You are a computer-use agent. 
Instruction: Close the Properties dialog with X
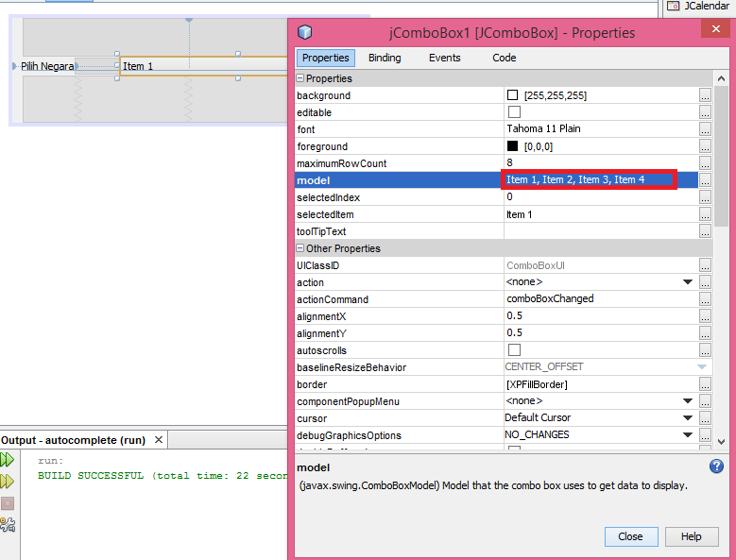(715, 29)
